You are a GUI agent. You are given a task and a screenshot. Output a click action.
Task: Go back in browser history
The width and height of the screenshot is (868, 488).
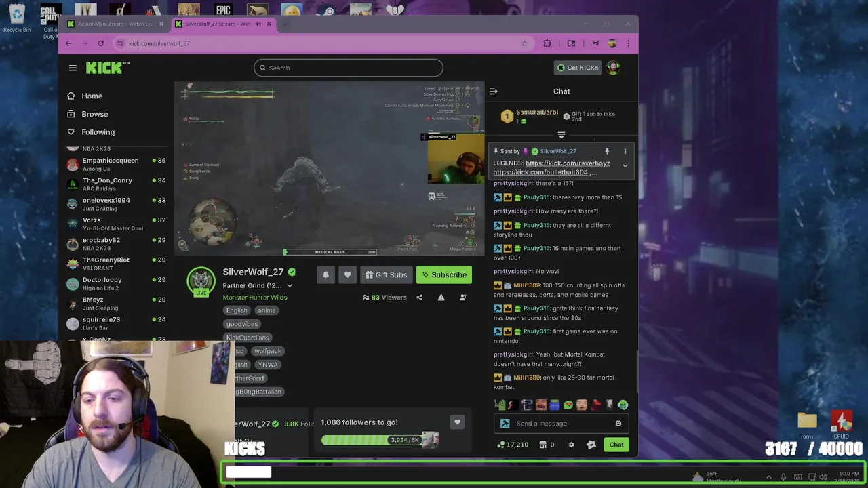(68, 43)
